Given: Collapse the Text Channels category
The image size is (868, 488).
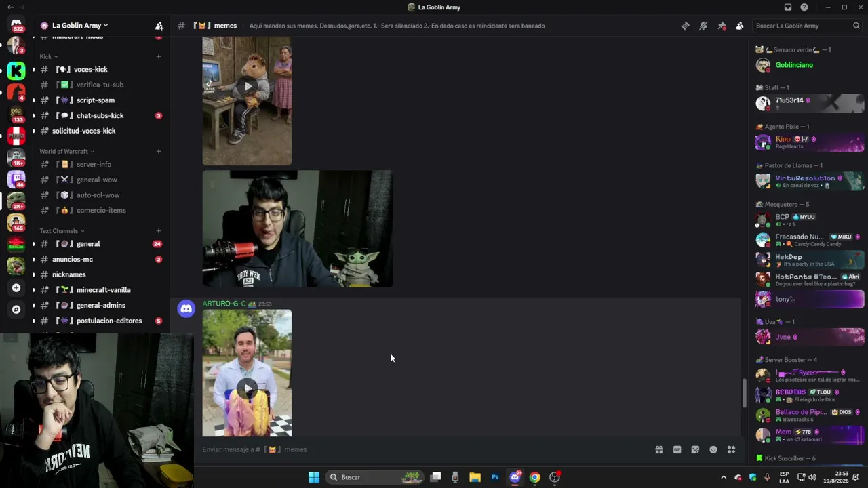Looking at the screenshot, I should (62, 231).
